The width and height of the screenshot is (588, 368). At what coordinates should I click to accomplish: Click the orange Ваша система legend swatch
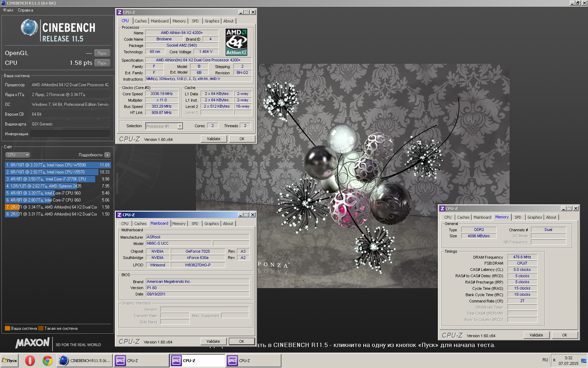pyautogui.click(x=7, y=328)
